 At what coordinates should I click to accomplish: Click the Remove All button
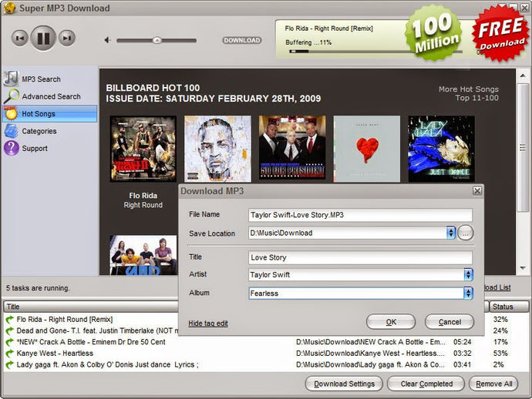[x=493, y=384]
